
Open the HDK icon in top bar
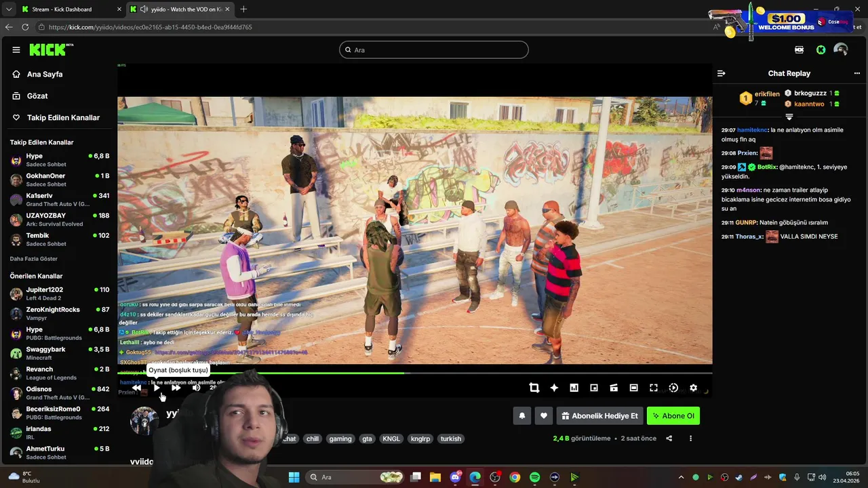800,49
